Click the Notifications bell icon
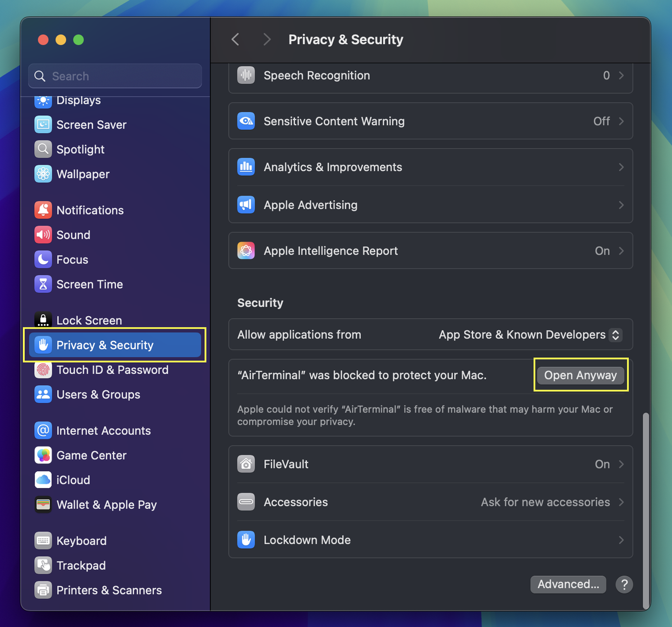This screenshot has width=672, height=627. 43,210
